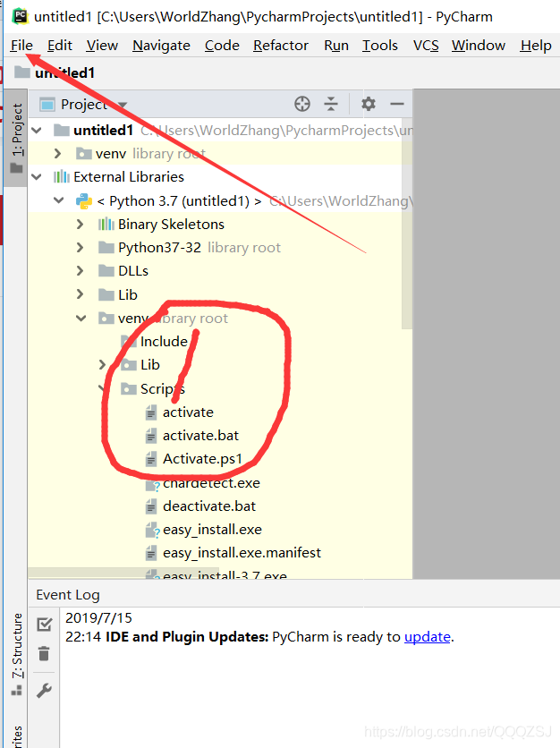This screenshot has width=560, height=748.
Task: Open the Edit menu
Action: point(60,46)
